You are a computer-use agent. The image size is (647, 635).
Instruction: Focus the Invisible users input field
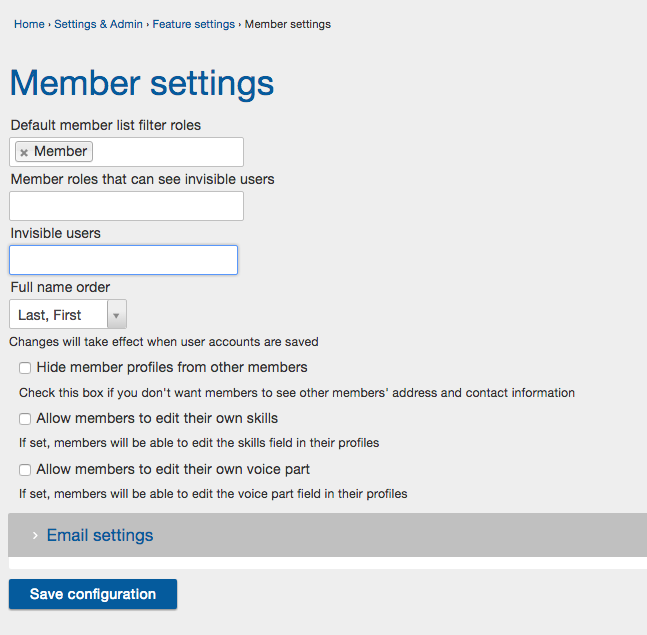click(123, 260)
